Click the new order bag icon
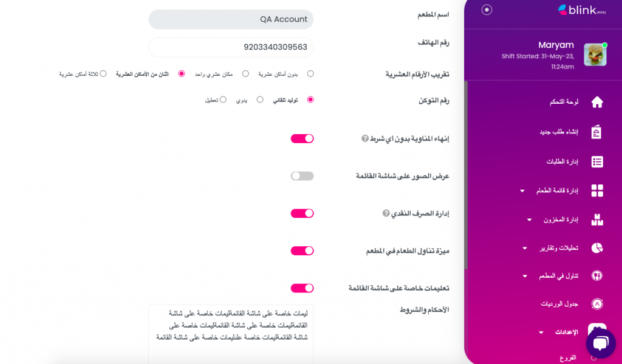Screen dimensions: 622x364 pos(597,132)
